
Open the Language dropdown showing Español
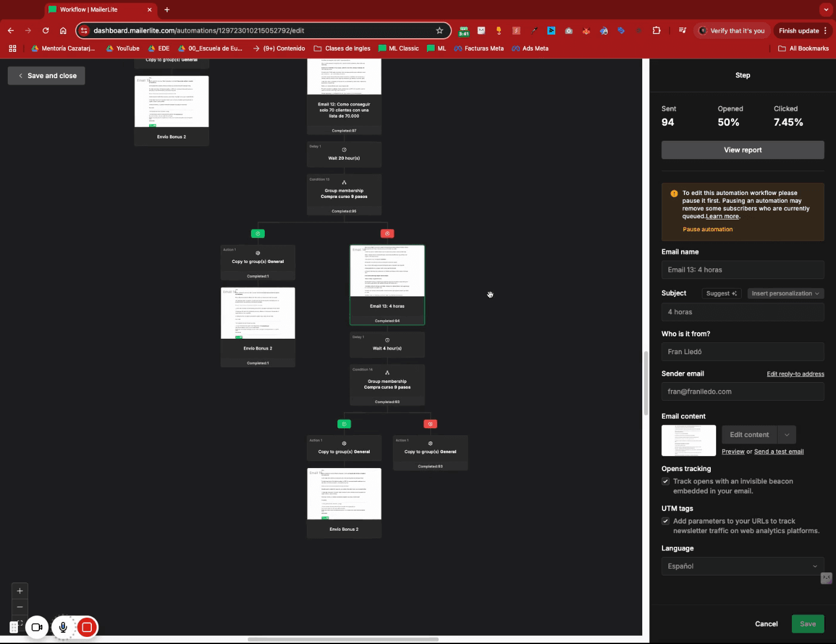click(743, 566)
